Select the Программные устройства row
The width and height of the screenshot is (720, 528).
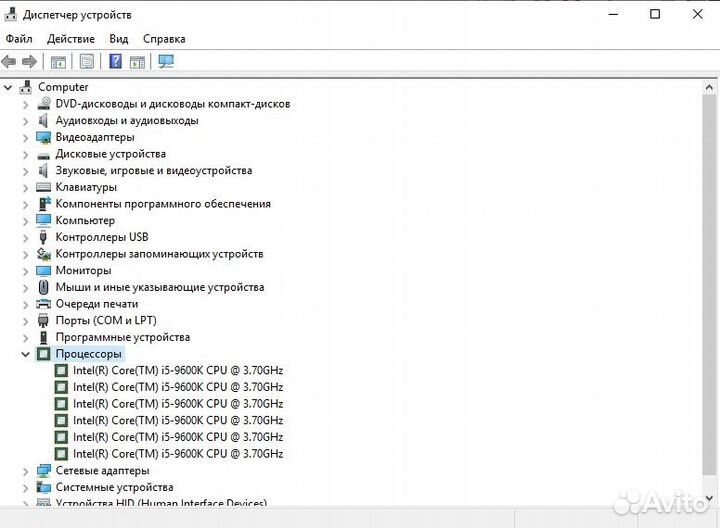click(x=123, y=337)
